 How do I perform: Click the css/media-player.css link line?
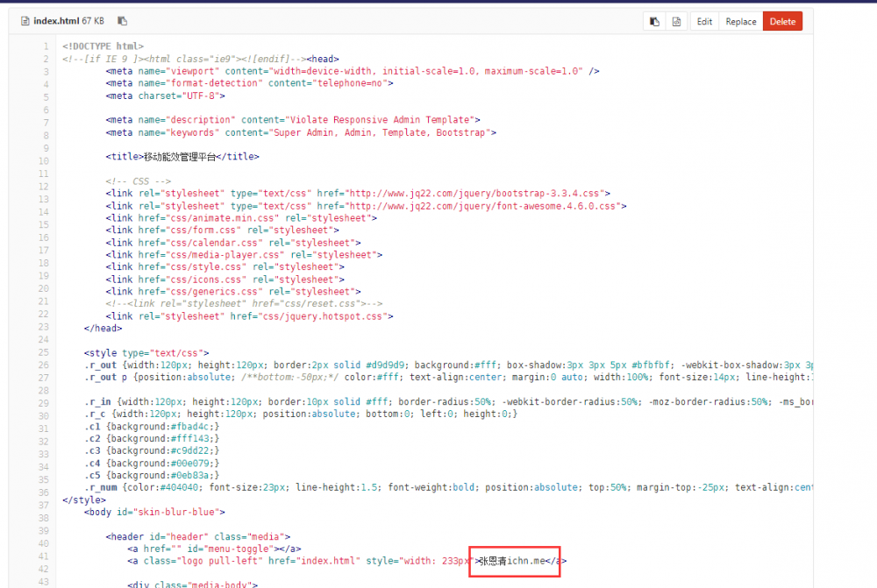(244, 255)
